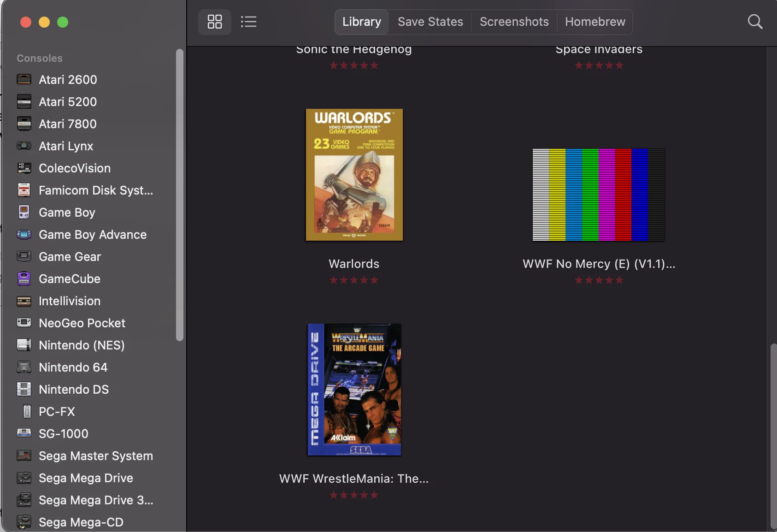Select the Warlords box art

point(354,175)
